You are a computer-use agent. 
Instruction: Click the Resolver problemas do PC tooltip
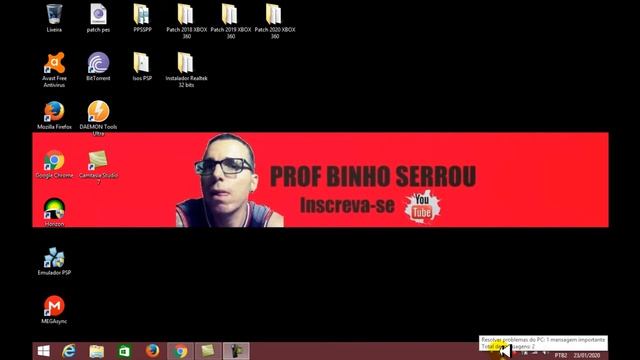[x=543, y=343]
